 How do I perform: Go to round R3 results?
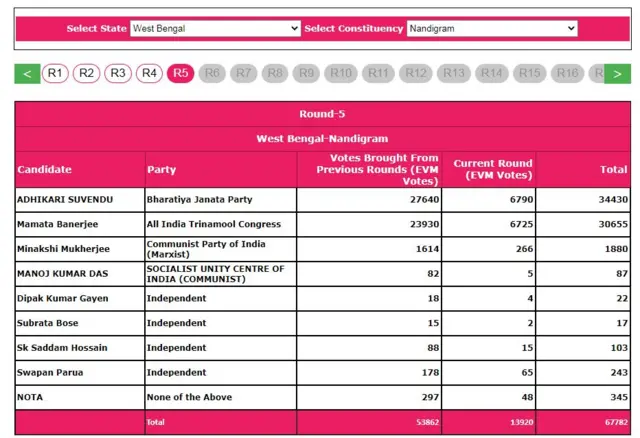pyautogui.click(x=118, y=73)
